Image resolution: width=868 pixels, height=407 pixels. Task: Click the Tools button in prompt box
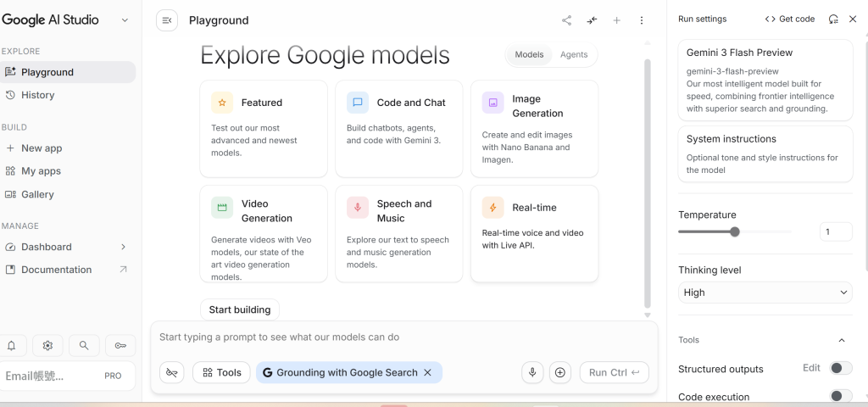click(221, 373)
